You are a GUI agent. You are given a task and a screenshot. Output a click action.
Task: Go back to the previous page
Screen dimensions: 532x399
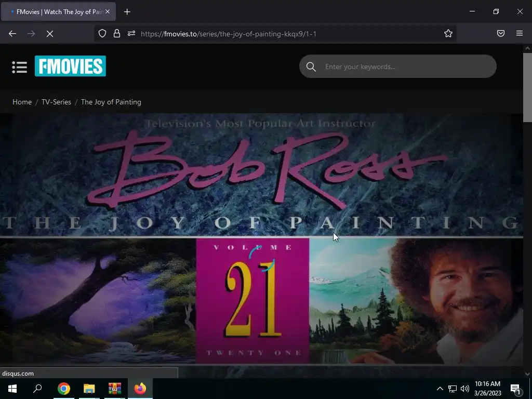point(12,34)
